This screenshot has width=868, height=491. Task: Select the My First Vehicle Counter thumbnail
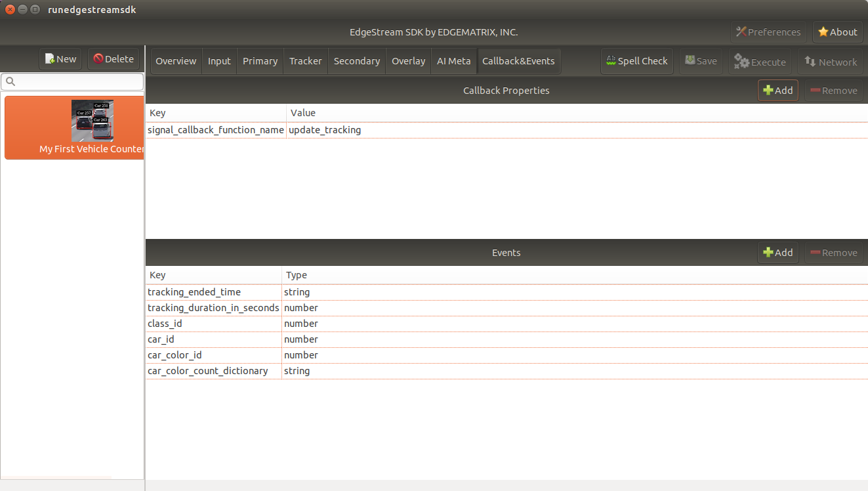tap(93, 121)
